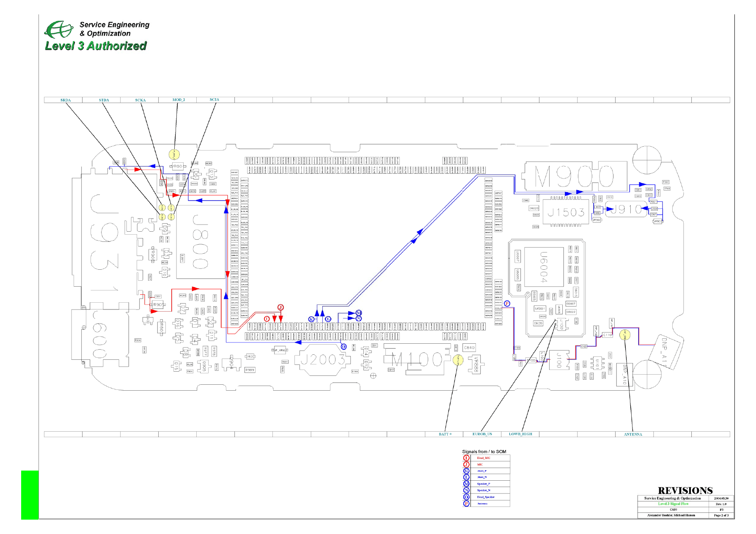Click the U6004 chip component
The image size is (756, 534).
(x=544, y=267)
